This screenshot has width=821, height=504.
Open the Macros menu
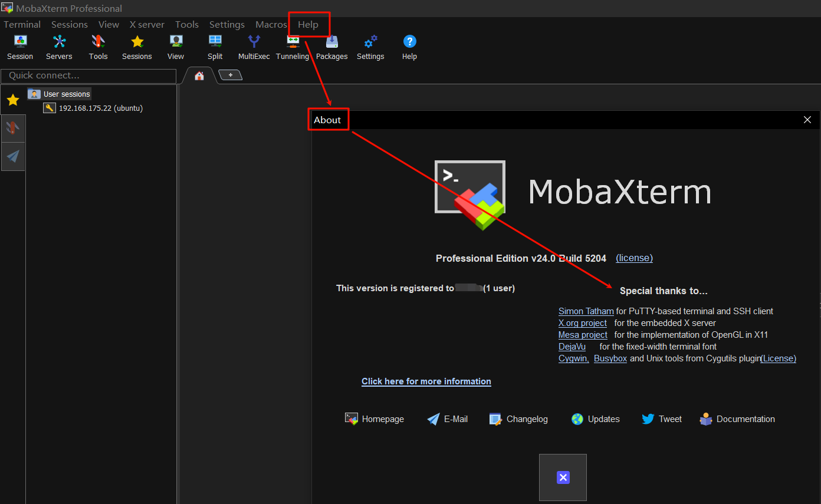click(271, 24)
